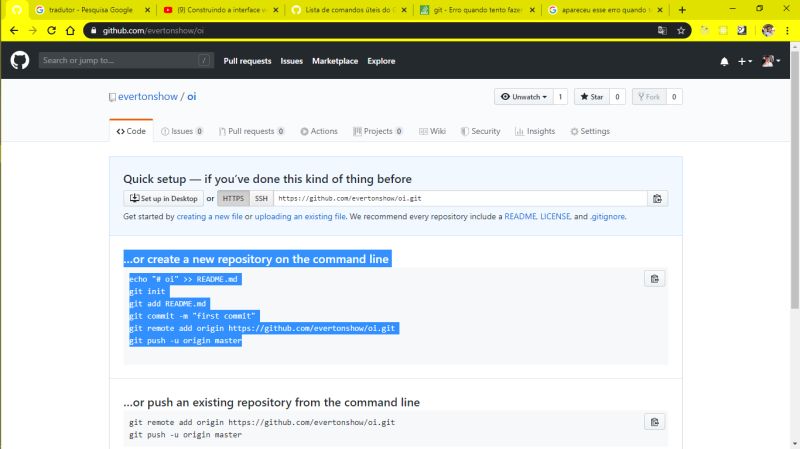The image size is (800, 449).
Task: Switch to the Security tab
Action: pyautogui.click(x=480, y=131)
